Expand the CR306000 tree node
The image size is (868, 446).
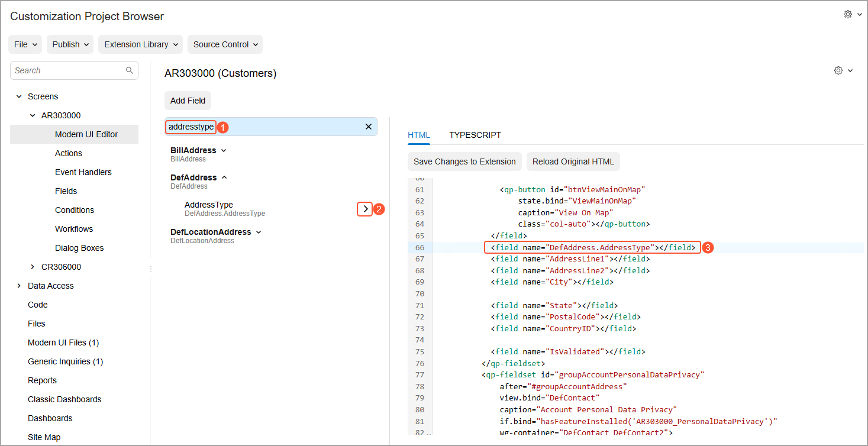33,267
